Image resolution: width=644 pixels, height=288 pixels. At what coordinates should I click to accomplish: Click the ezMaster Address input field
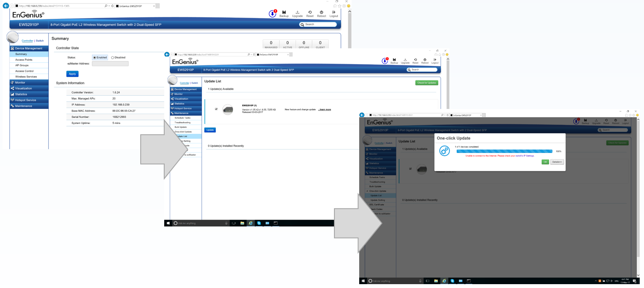tap(110, 64)
